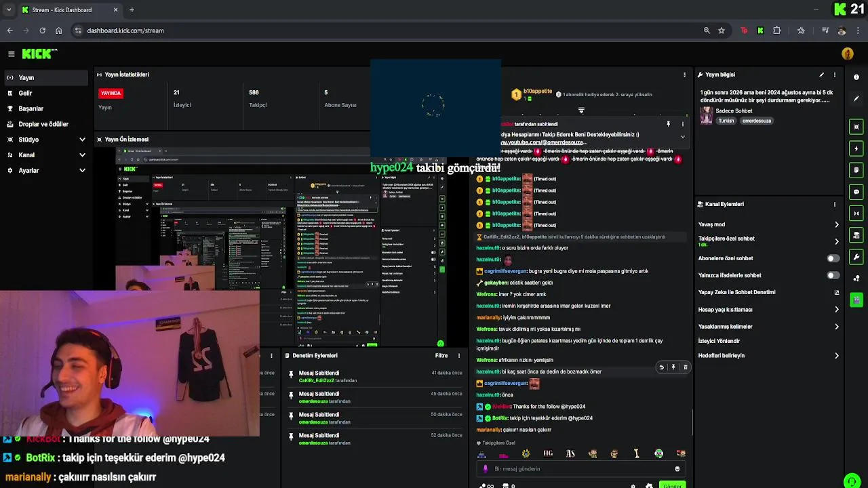Click the chat scrollbar thumb

692,423
